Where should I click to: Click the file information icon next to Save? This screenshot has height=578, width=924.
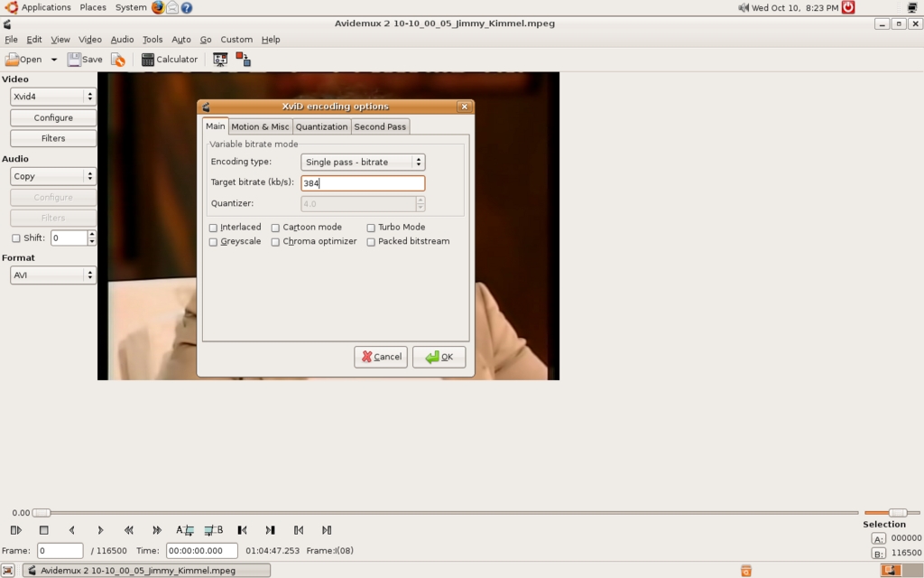(118, 60)
